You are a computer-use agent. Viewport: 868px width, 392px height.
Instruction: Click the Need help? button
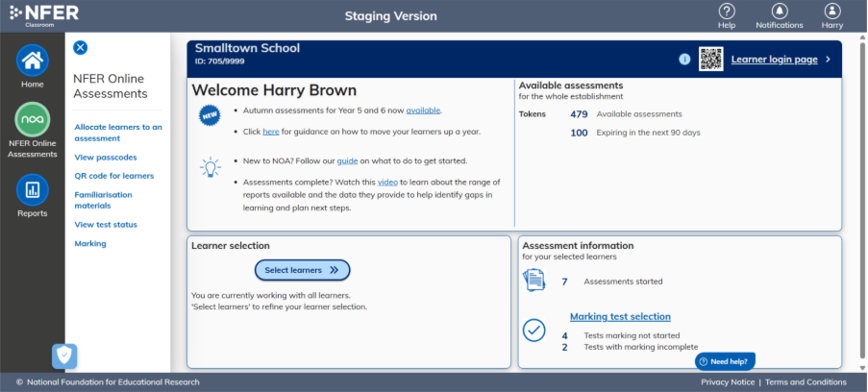725,361
